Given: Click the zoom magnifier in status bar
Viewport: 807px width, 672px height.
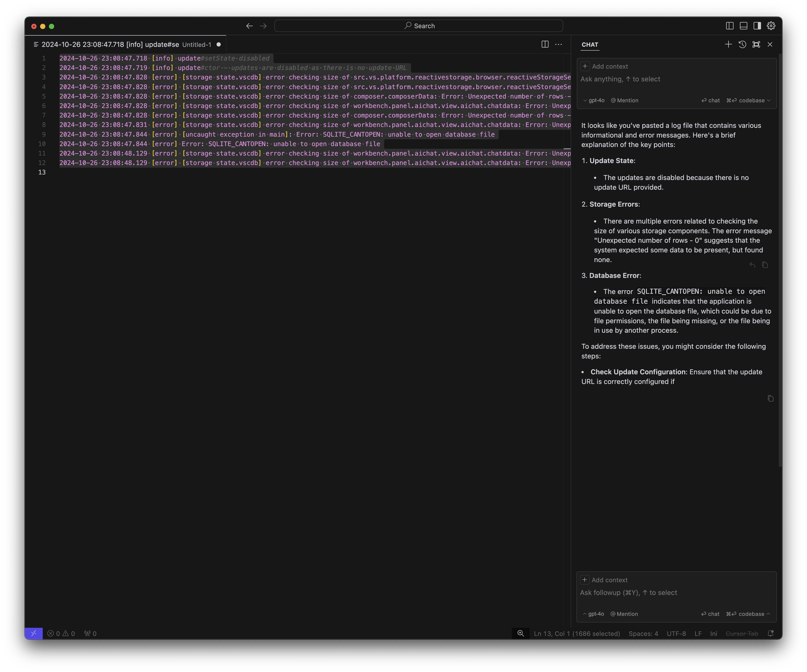Looking at the screenshot, I should [x=520, y=633].
